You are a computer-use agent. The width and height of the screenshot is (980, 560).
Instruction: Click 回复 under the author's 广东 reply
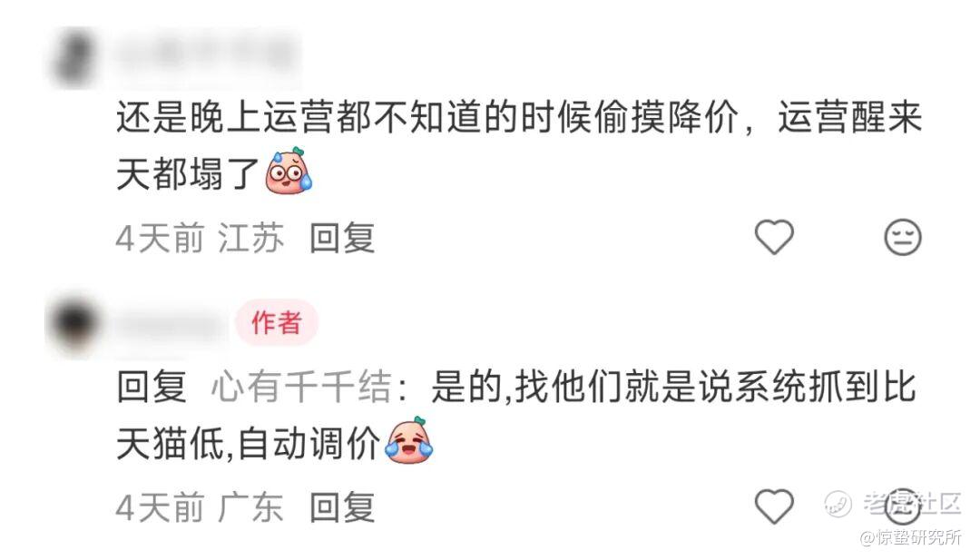(342, 506)
